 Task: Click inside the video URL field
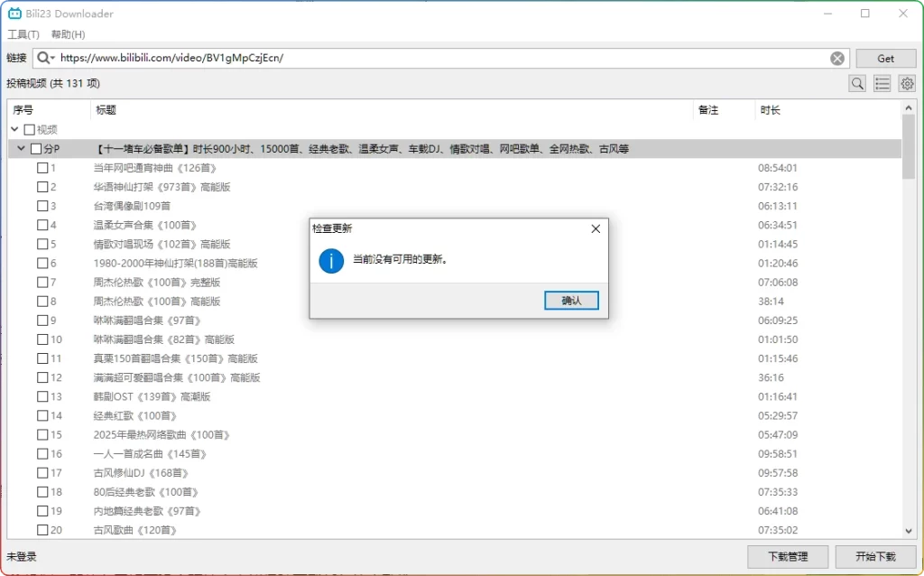coord(442,58)
